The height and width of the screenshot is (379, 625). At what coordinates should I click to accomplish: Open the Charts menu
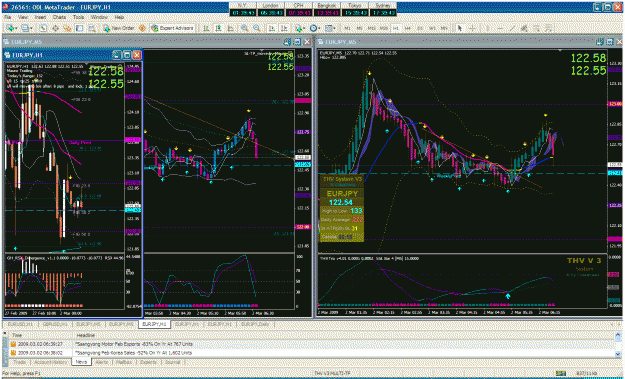(59, 17)
